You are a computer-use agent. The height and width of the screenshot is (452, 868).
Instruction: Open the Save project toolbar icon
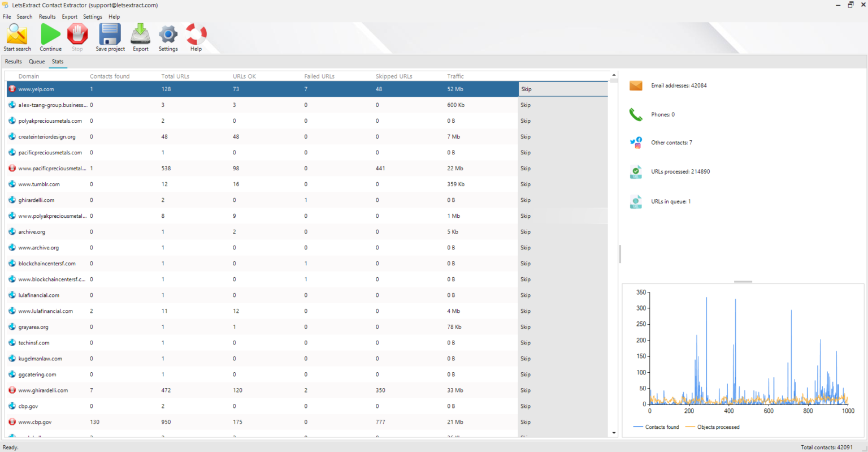pyautogui.click(x=109, y=37)
